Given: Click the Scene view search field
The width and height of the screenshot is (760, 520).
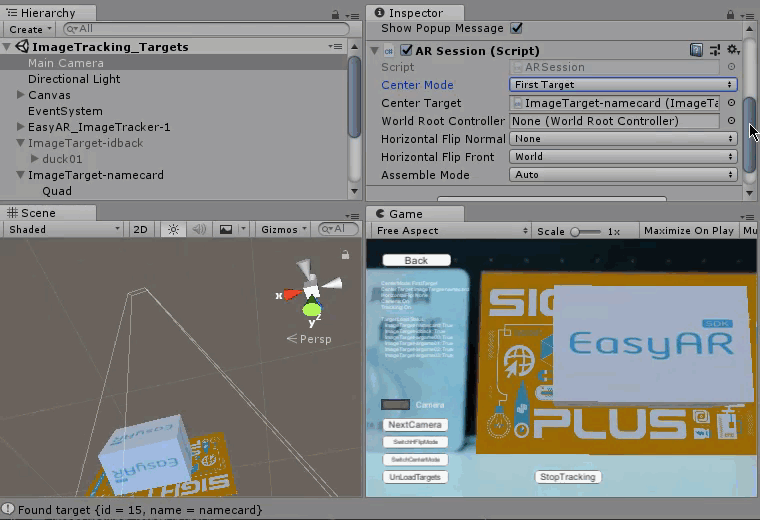Looking at the screenshot, I should point(338,229).
